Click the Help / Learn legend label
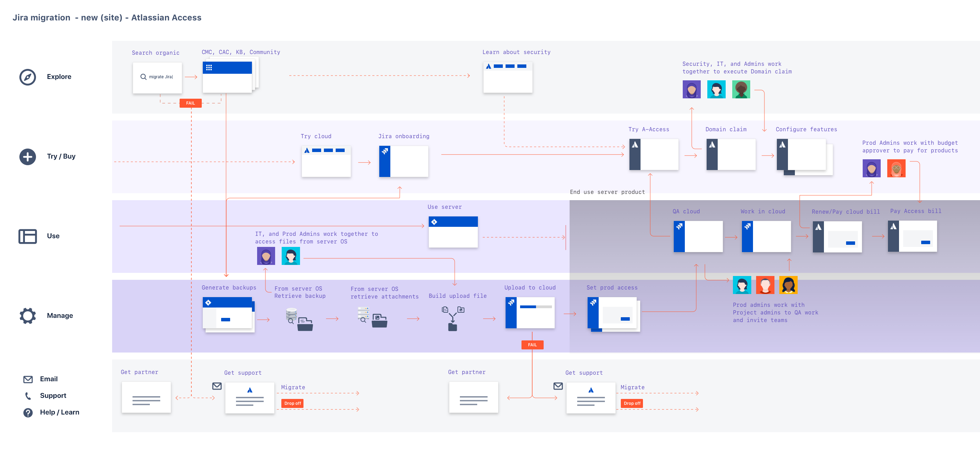980x472 pixels. coord(60,413)
